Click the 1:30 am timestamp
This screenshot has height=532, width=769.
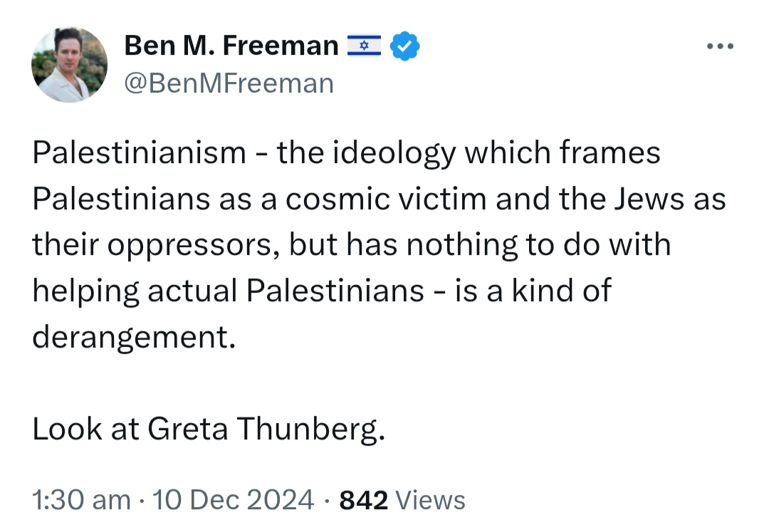(81, 500)
